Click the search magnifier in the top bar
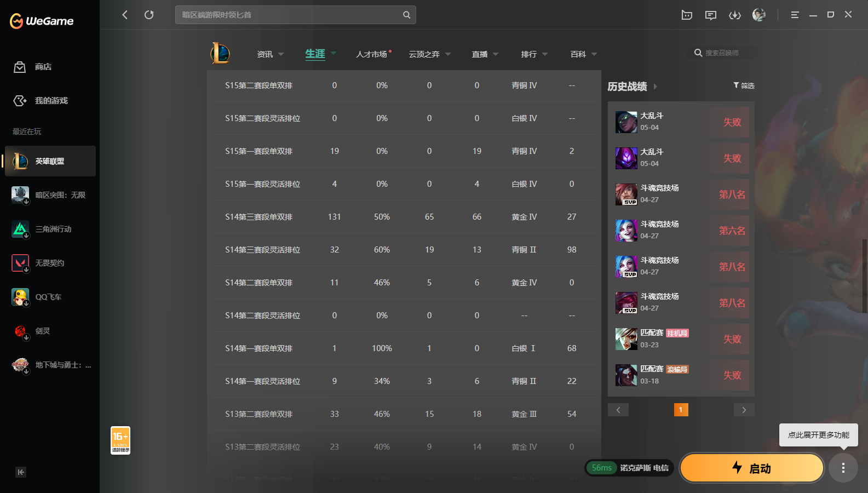868x493 pixels. click(406, 15)
